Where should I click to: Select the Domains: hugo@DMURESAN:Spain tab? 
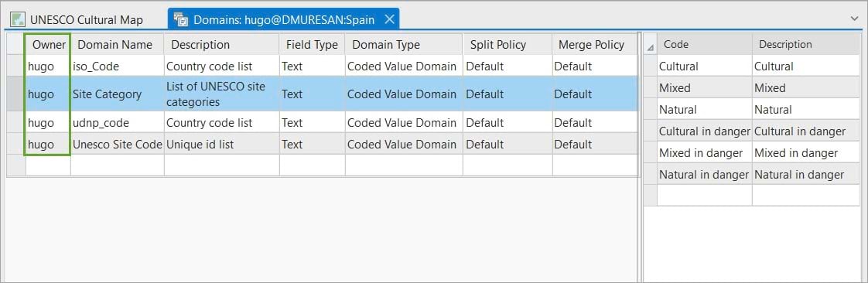(283, 20)
